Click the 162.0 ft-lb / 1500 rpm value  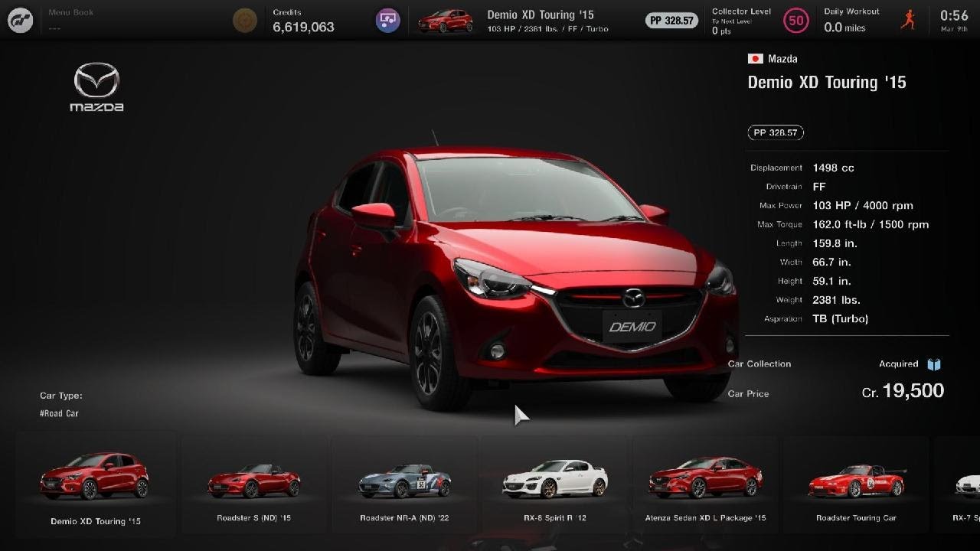pyautogui.click(x=871, y=225)
